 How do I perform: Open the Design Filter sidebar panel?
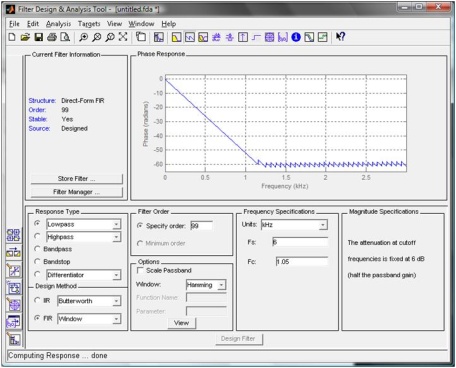pyautogui.click(x=13, y=339)
